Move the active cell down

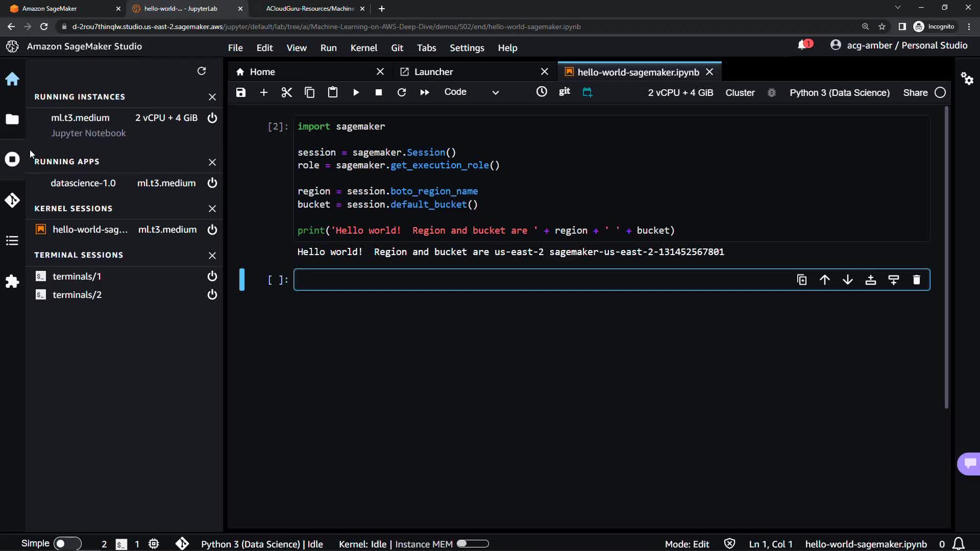(847, 280)
